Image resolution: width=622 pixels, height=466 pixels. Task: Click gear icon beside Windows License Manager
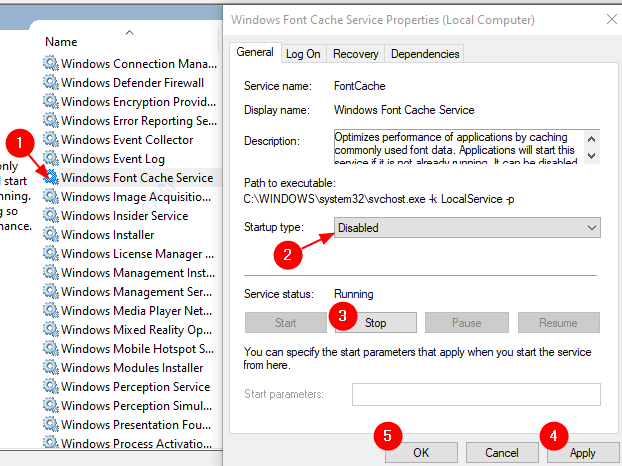tap(51, 254)
